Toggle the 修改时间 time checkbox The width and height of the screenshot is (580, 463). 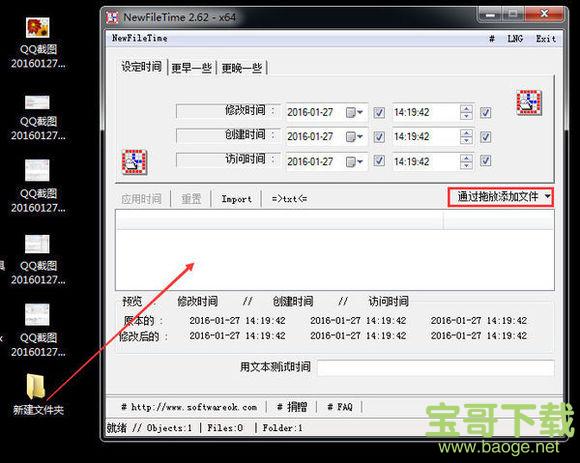pyautogui.click(x=486, y=112)
